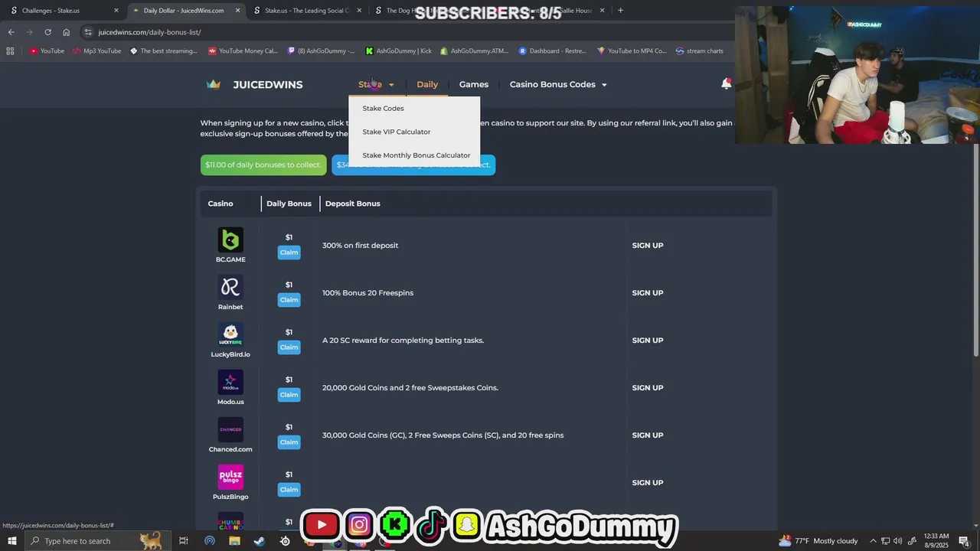Click the Modo.us casino logo
This screenshot has height=551, width=980.
point(230,382)
